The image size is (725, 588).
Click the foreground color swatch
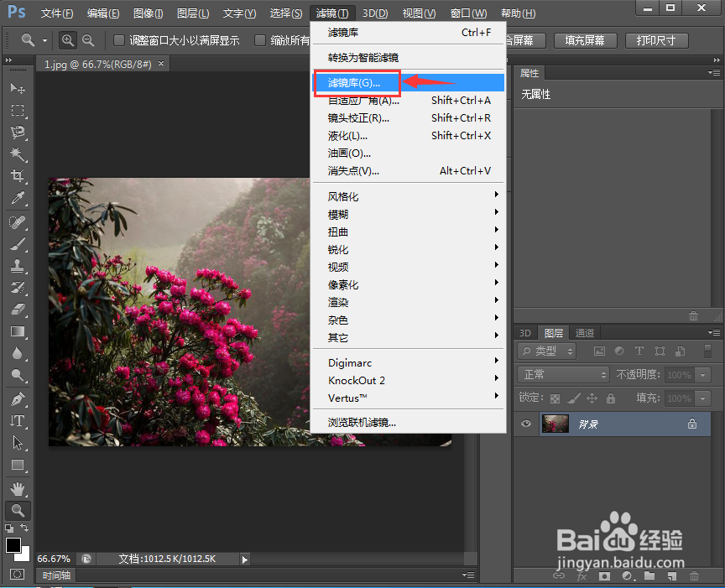tap(13, 545)
